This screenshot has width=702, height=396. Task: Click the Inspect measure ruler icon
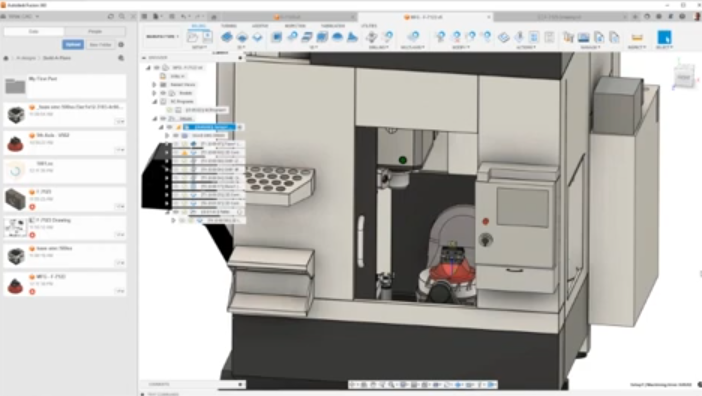coord(637,37)
